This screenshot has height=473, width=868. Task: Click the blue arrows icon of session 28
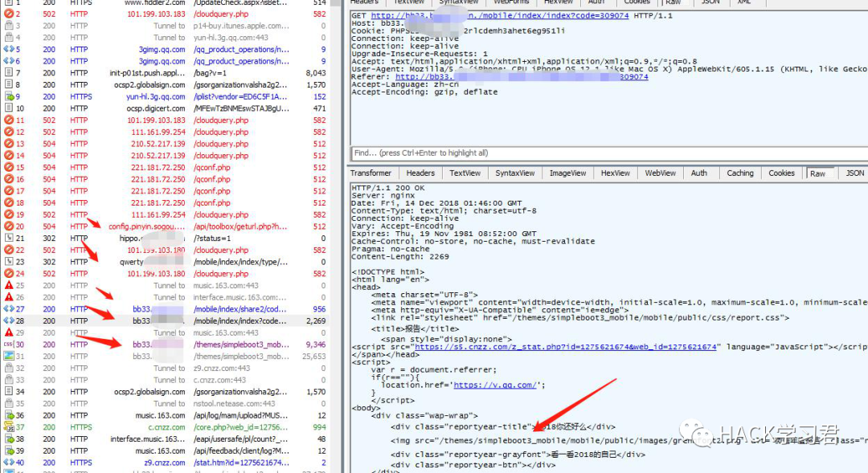(9, 321)
